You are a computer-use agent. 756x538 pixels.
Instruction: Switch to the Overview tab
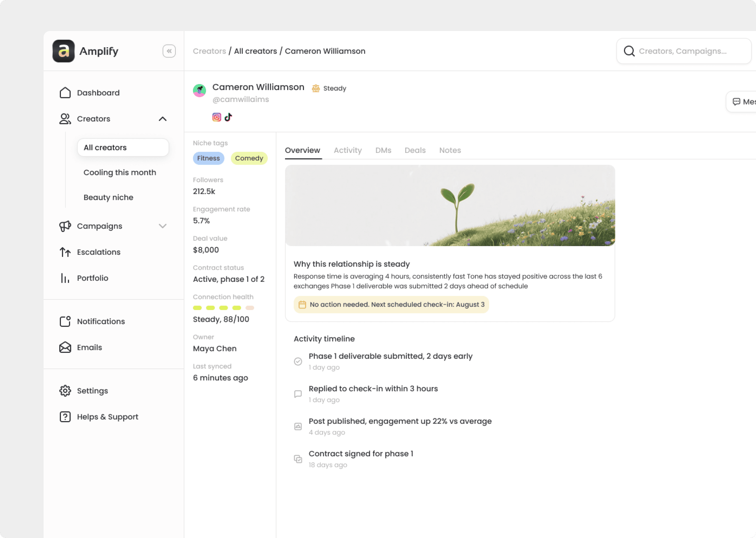303,151
